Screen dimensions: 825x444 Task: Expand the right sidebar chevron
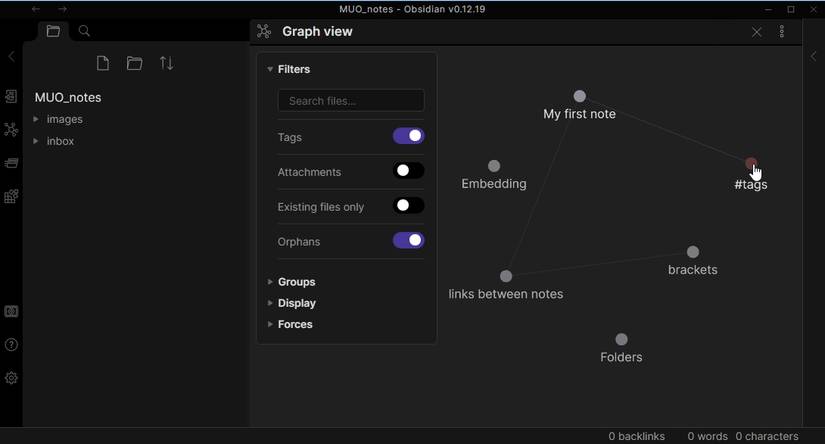[813, 56]
